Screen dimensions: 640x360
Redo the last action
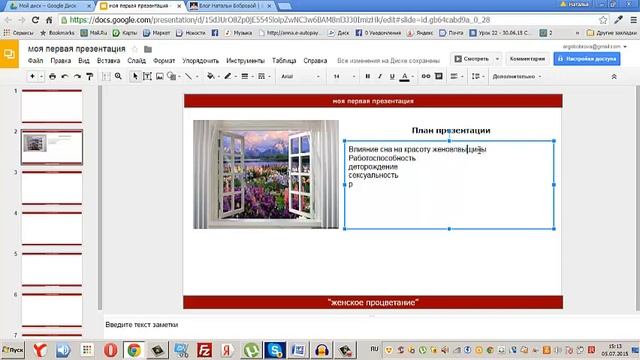coord(77,76)
